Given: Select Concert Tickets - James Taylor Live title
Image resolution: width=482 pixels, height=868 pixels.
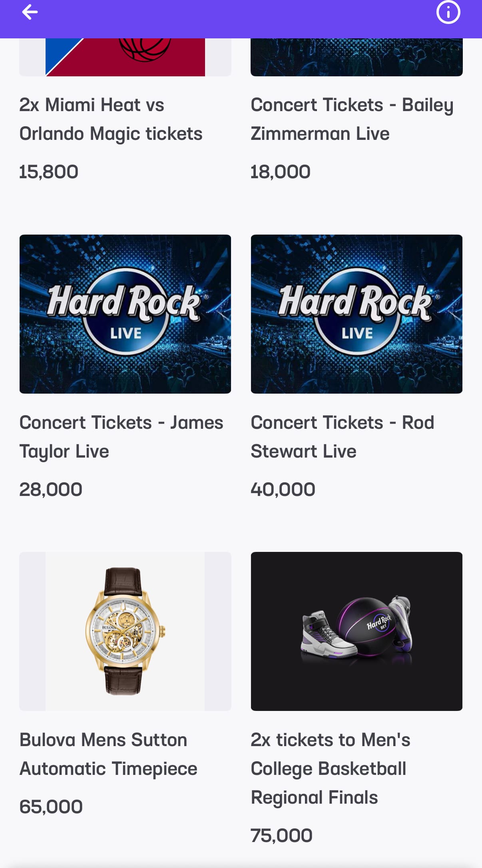Looking at the screenshot, I should point(121,437).
